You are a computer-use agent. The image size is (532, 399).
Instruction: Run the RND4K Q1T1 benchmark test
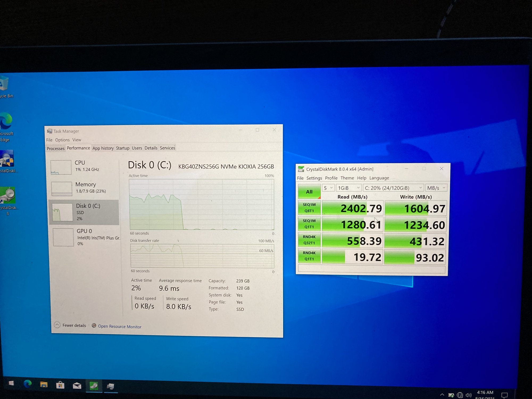pyautogui.click(x=309, y=256)
